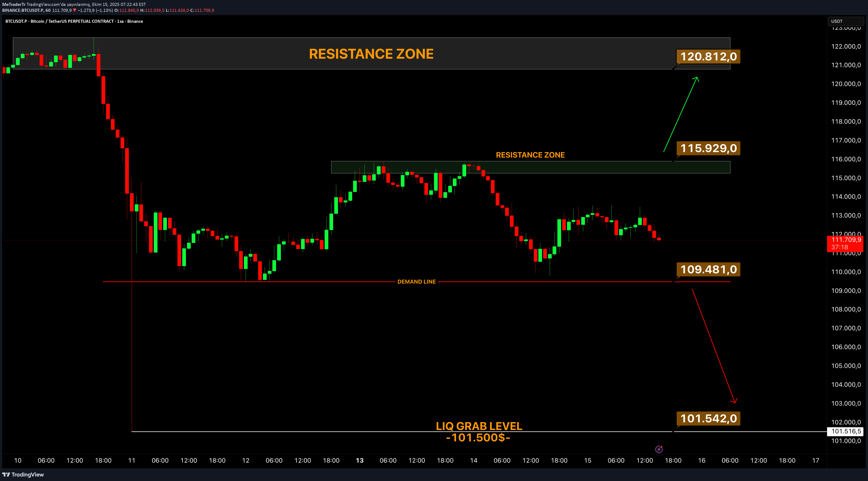Click the white 101.516,5 price axis tag
Image resolution: width=868 pixels, height=481 pixels.
coord(845,432)
